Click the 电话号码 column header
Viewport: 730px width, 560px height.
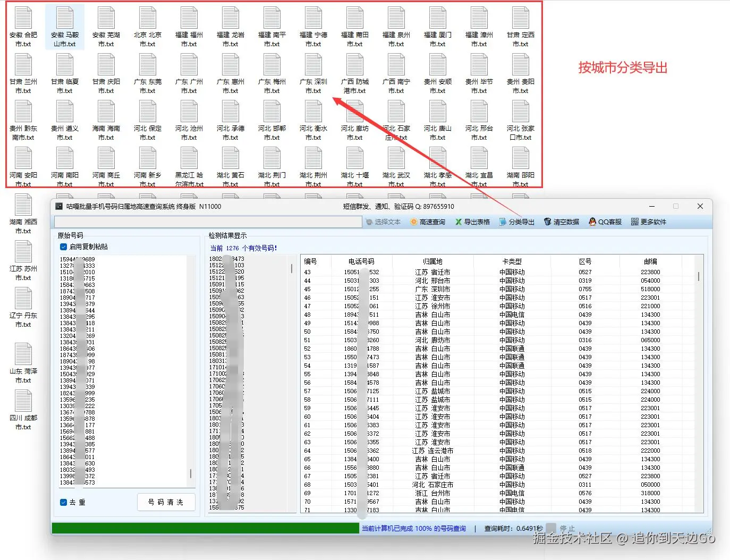pyautogui.click(x=361, y=261)
